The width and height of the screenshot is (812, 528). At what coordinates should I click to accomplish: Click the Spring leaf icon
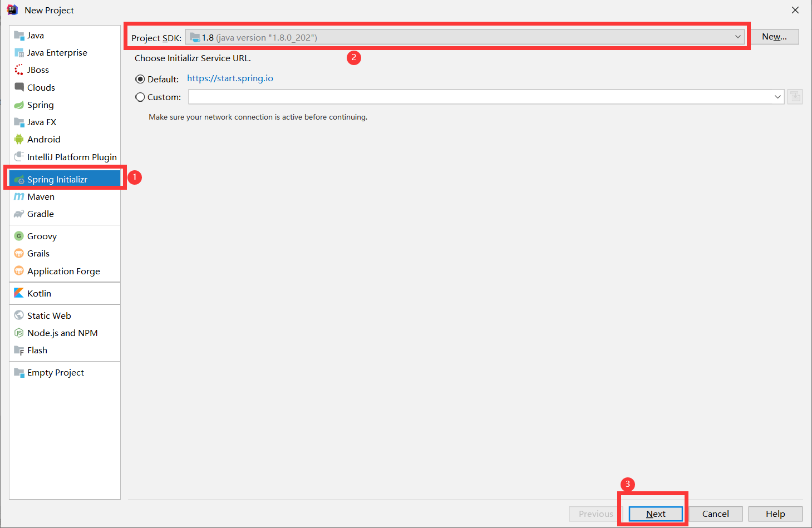click(19, 105)
